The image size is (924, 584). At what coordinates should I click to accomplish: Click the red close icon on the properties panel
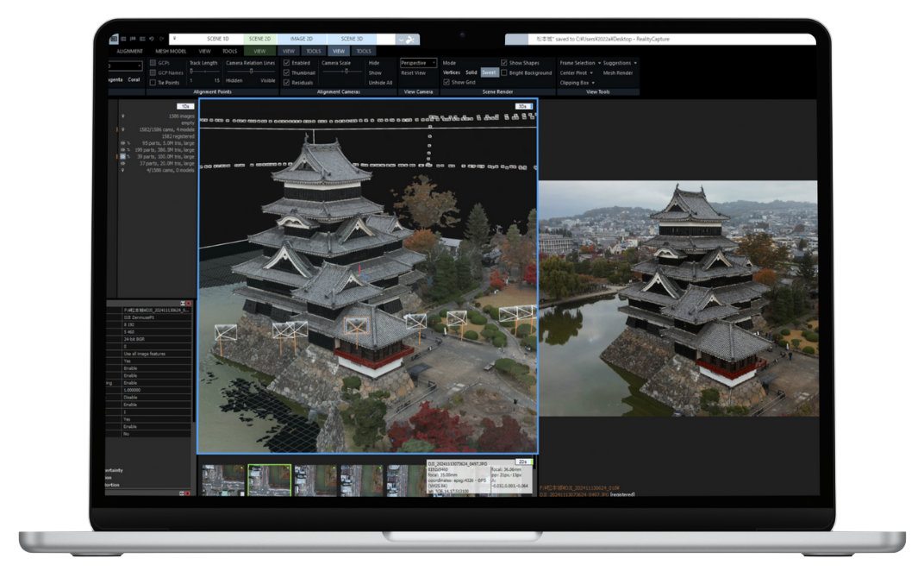189,303
